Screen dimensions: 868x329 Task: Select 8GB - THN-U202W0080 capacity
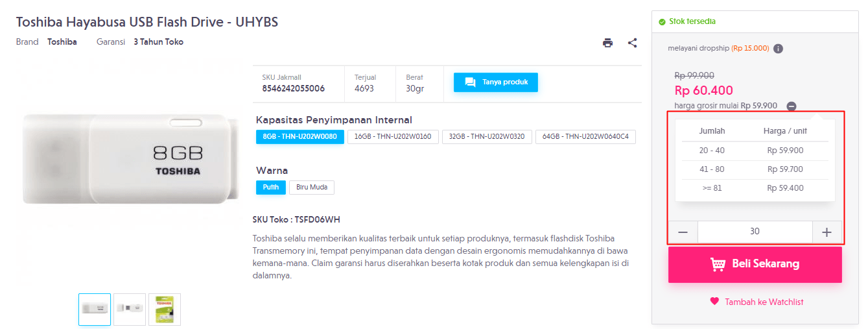pyautogui.click(x=300, y=136)
